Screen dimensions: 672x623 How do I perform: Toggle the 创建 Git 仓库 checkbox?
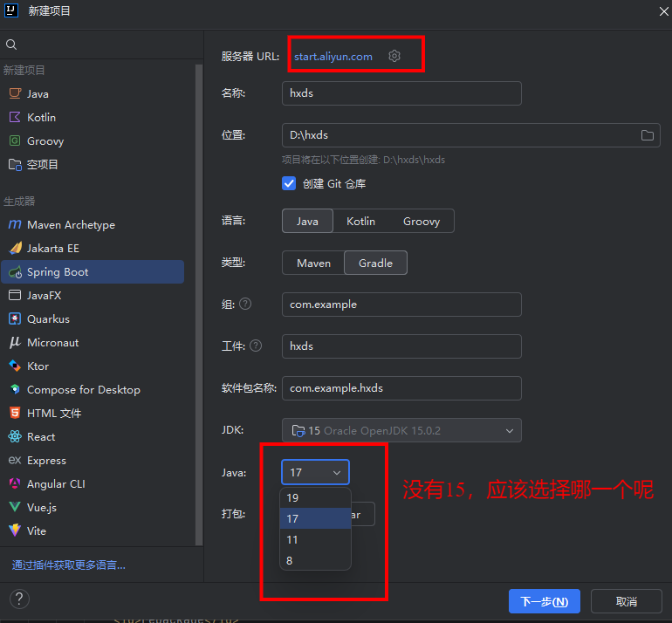pyautogui.click(x=289, y=183)
